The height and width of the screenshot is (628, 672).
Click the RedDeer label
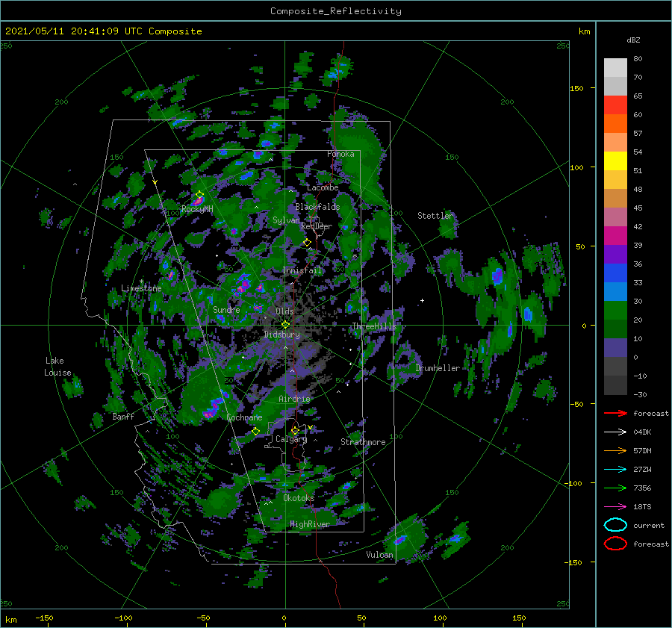(x=317, y=226)
